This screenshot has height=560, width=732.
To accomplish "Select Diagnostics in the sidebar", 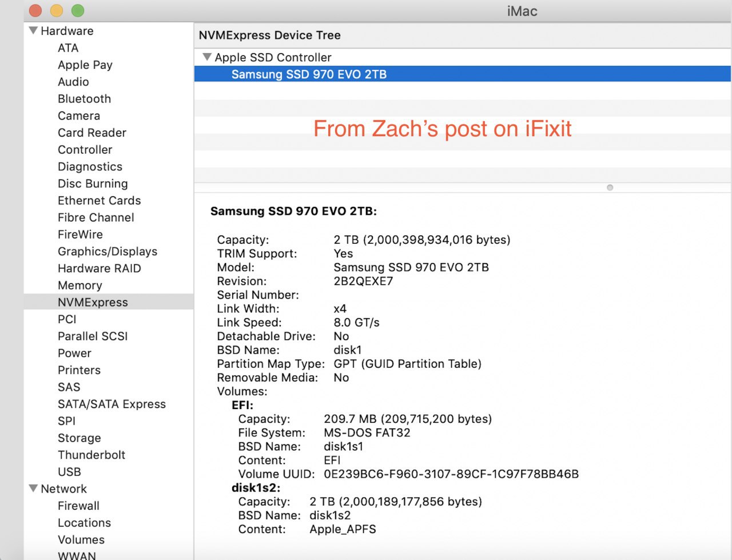I will coord(90,166).
